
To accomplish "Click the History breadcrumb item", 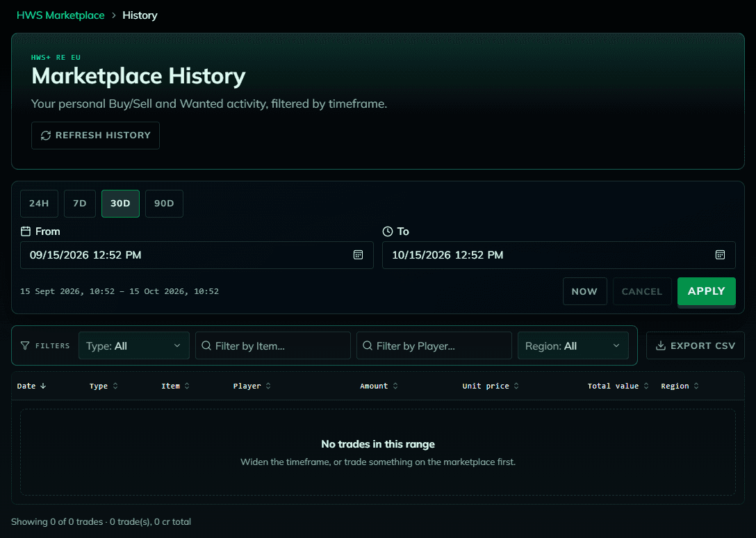I will (x=140, y=15).
